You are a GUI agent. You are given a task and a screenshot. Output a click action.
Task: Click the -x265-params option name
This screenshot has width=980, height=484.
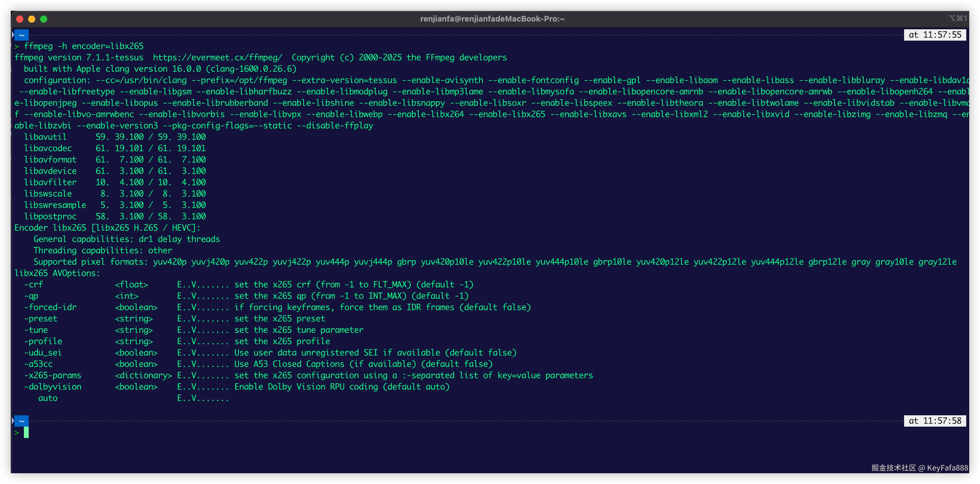click(53, 375)
